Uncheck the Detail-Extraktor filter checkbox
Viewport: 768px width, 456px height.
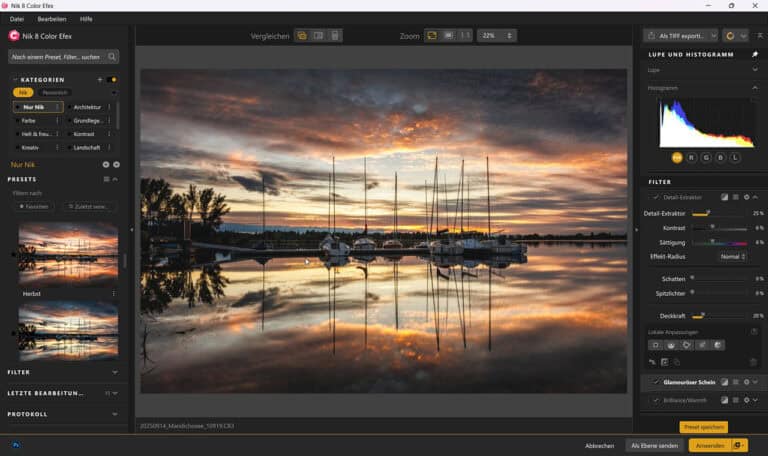pos(656,197)
